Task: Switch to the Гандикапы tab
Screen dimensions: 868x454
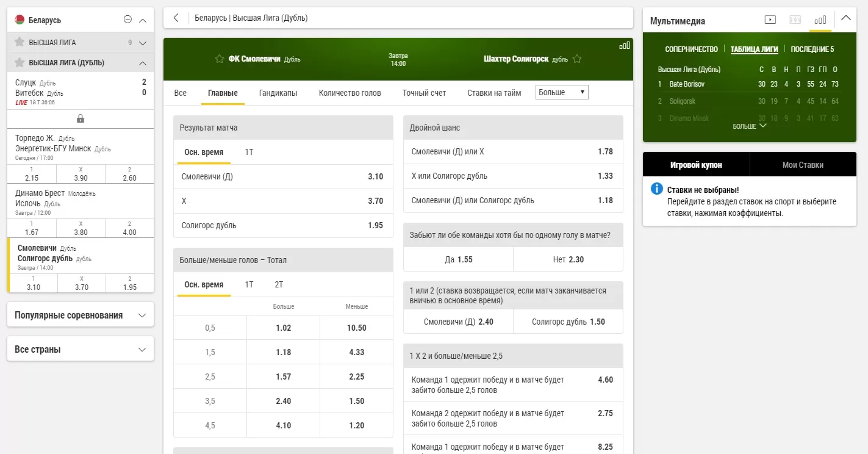Action: [278, 93]
